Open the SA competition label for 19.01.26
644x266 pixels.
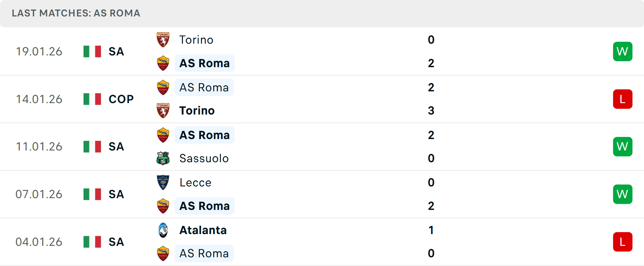(116, 51)
